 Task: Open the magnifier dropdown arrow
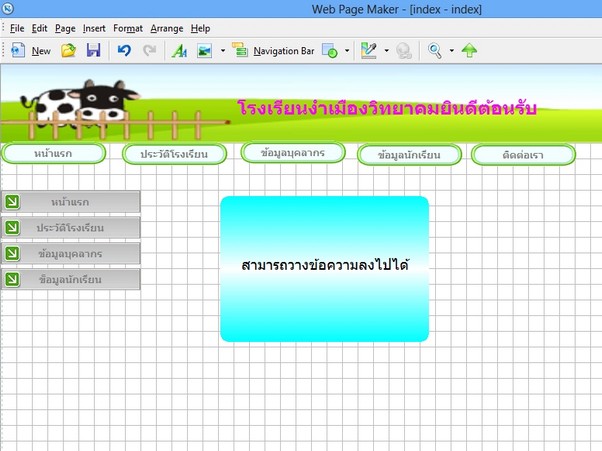tap(452, 50)
